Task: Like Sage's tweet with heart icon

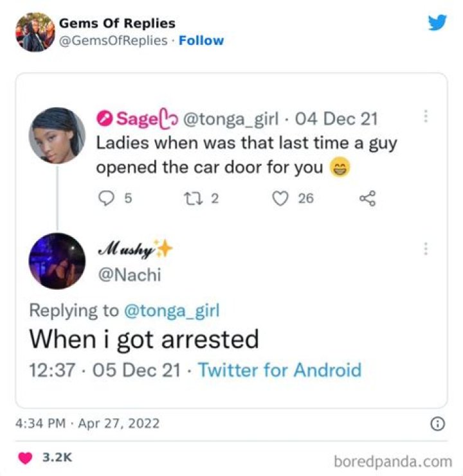Action: (x=280, y=198)
